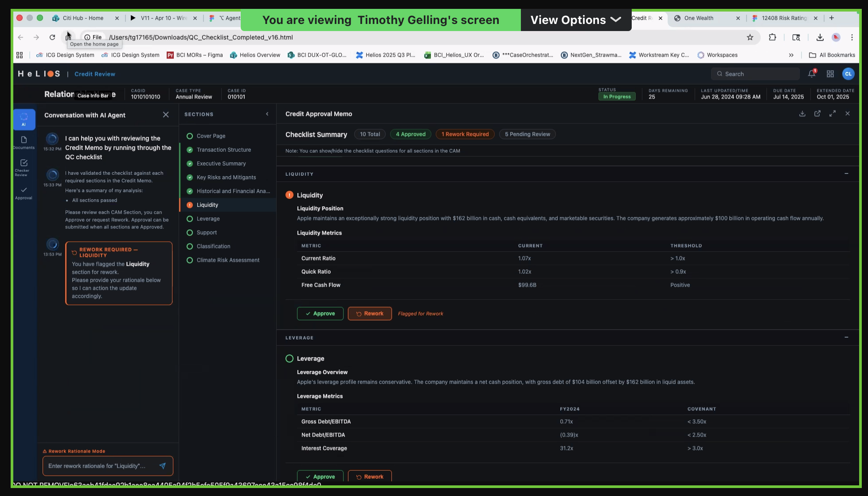Bookmark this page with the star
The height and width of the screenshot is (496, 868).
click(750, 37)
